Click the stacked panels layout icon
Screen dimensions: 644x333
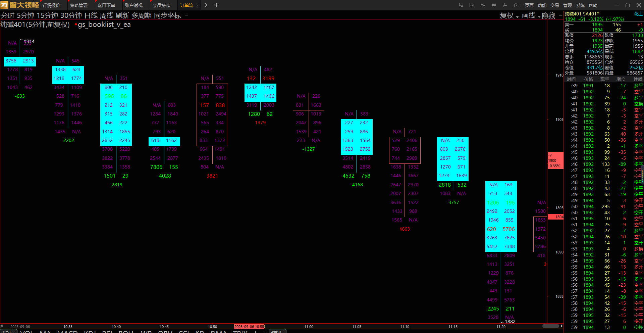point(494,5)
